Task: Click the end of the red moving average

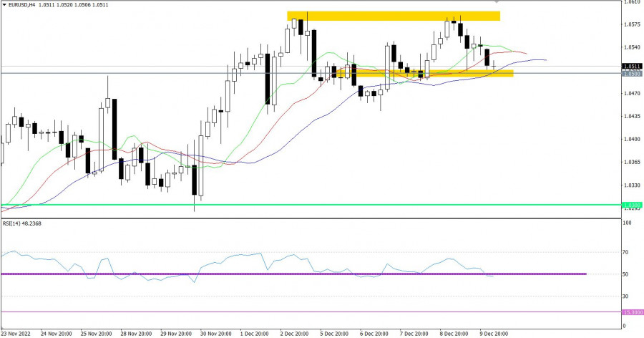Action: [x=526, y=53]
